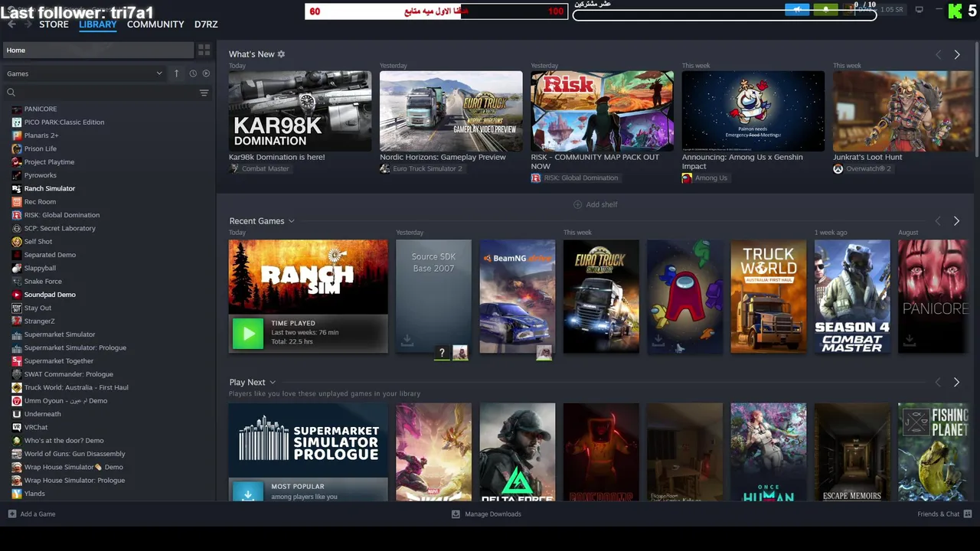Click Add shelf plus icon

point(578,204)
